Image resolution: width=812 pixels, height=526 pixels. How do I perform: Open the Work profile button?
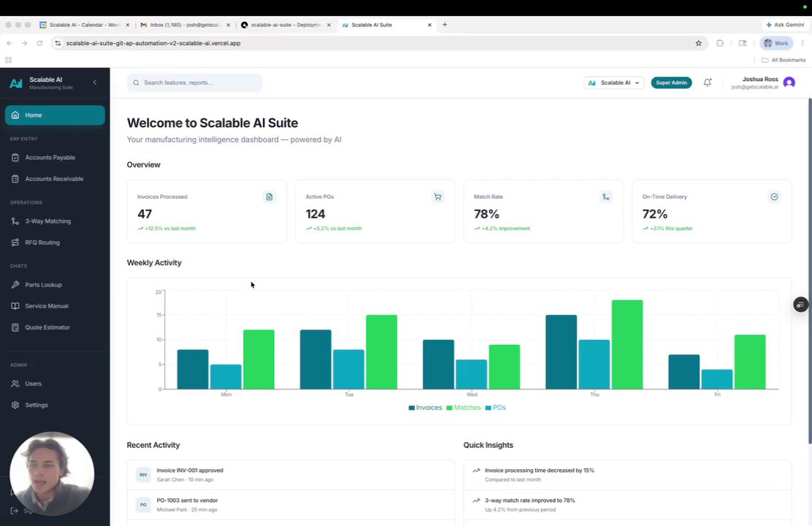coord(775,43)
